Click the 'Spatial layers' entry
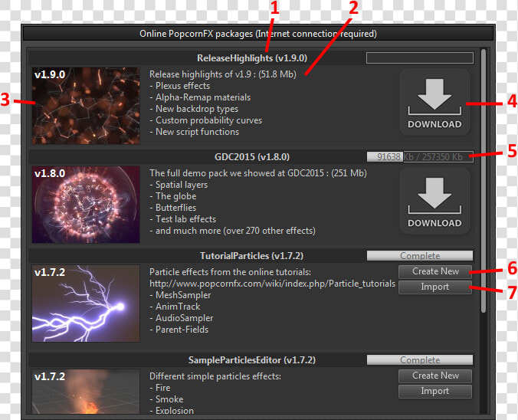Screen dimensions: 518x420 pyautogui.click(x=179, y=185)
